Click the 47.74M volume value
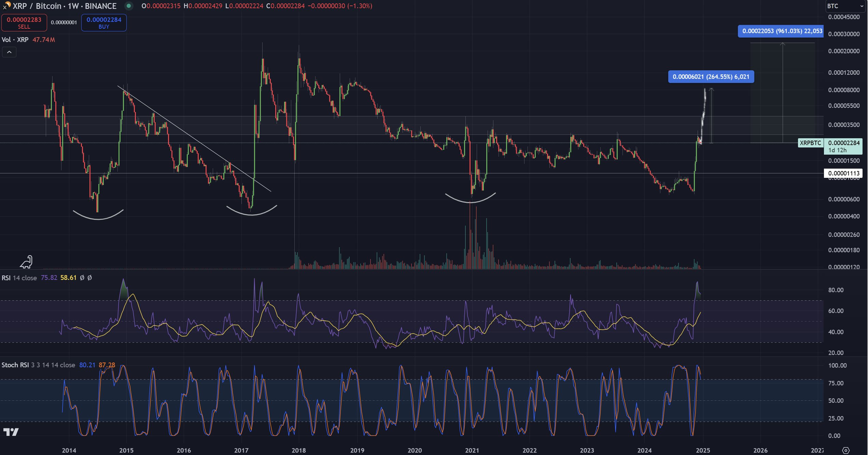The width and height of the screenshot is (868, 455). (44, 40)
